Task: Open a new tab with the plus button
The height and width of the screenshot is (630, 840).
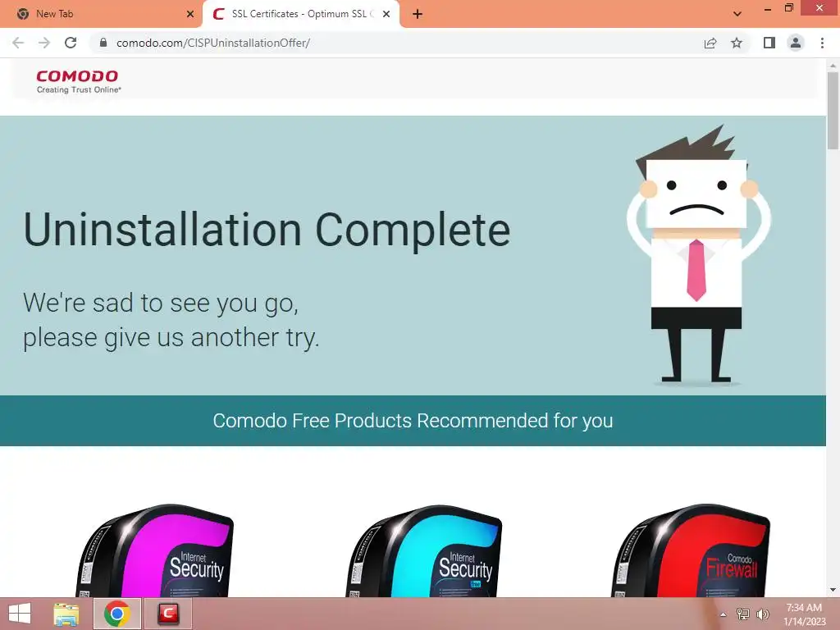Action: coord(418,14)
